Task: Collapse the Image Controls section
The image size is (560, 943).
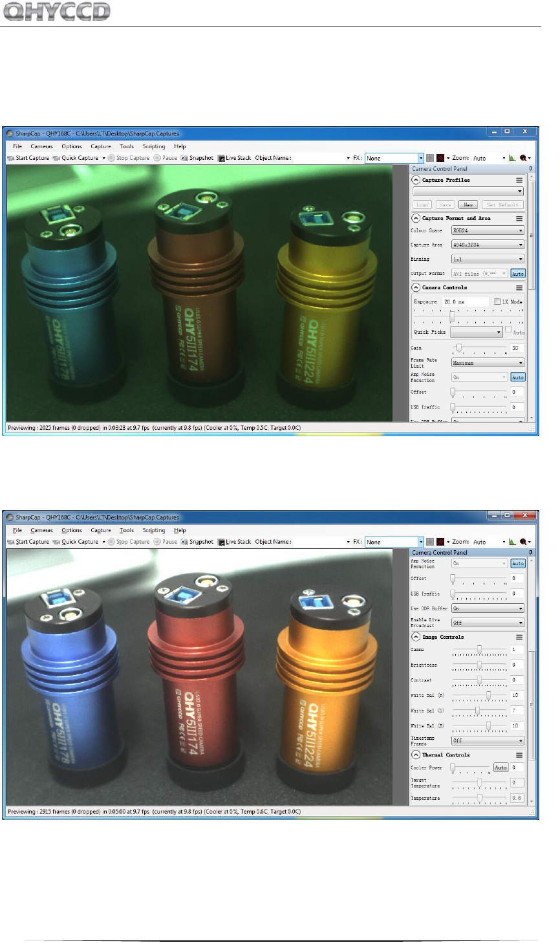Action: click(416, 638)
